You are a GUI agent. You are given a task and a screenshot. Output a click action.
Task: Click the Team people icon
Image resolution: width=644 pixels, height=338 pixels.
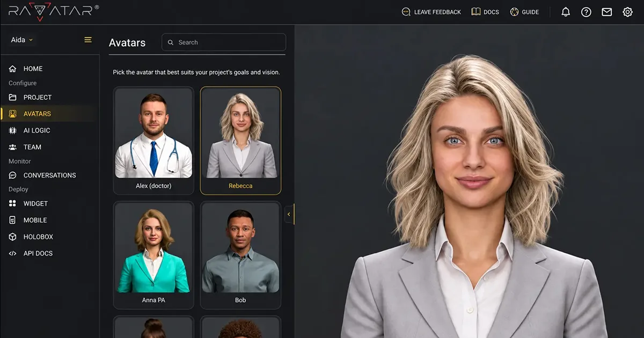coord(13,147)
